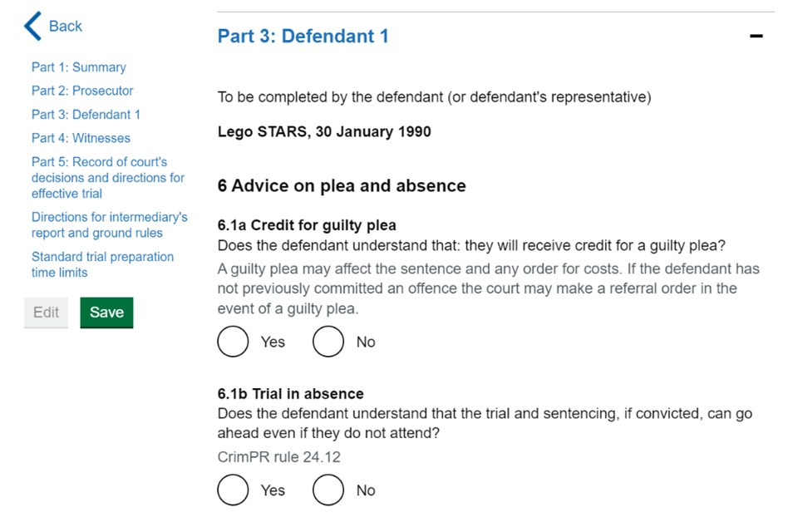Click the Lego STARS defendant name heading
Screen dimensions: 798x532
click(x=323, y=131)
